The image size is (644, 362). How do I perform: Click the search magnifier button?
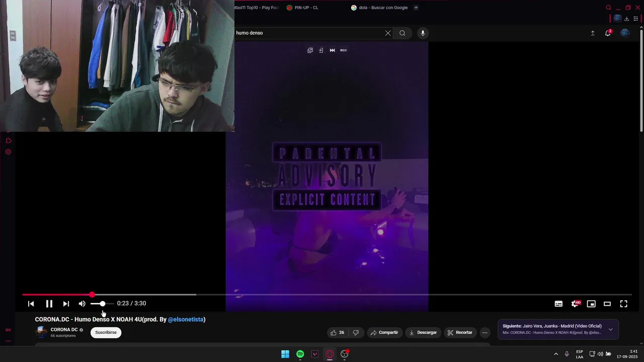[402, 33]
